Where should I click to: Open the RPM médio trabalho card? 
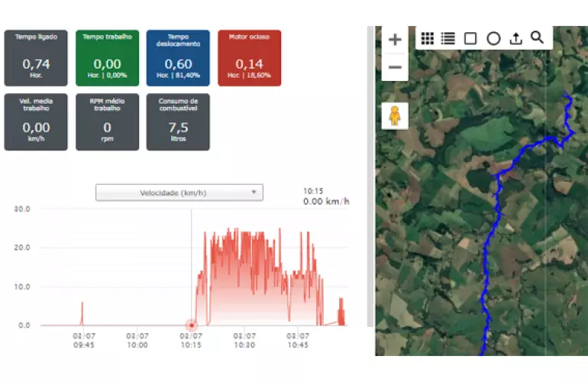coord(107,121)
